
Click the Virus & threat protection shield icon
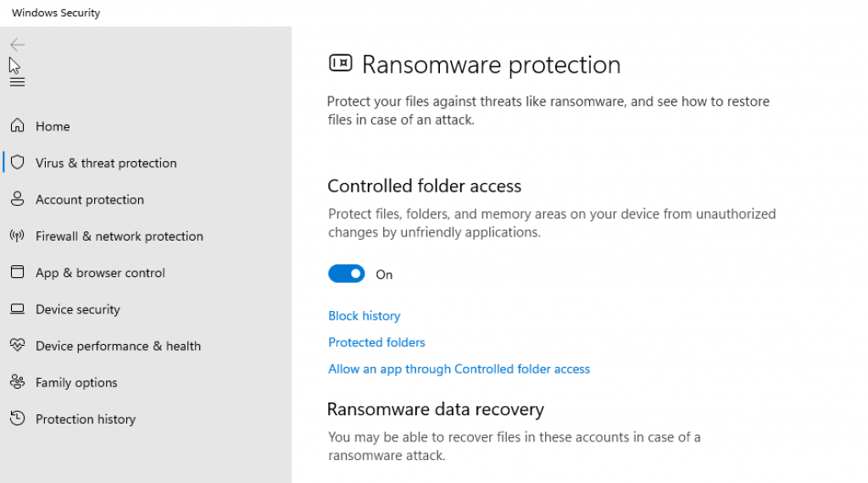coord(17,163)
